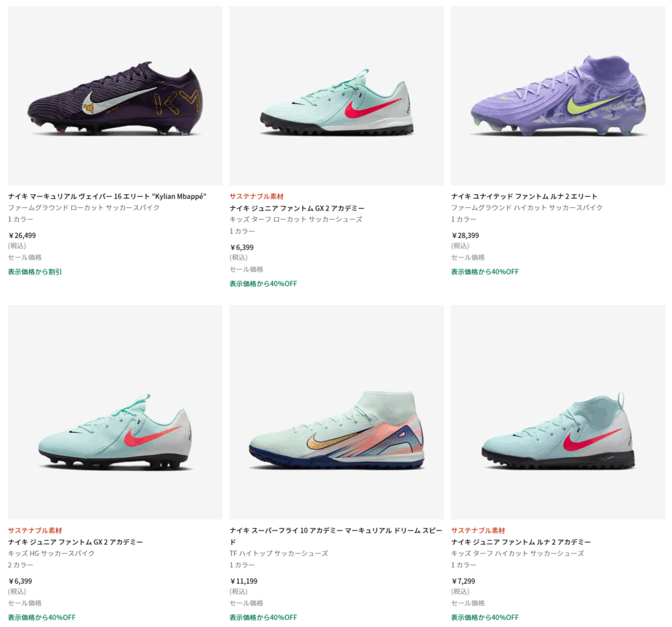Click the キッズ ターフ ローカット サッカーシューズ subtitle
This screenshot has width=672, height=627.
tap(296, 219)
